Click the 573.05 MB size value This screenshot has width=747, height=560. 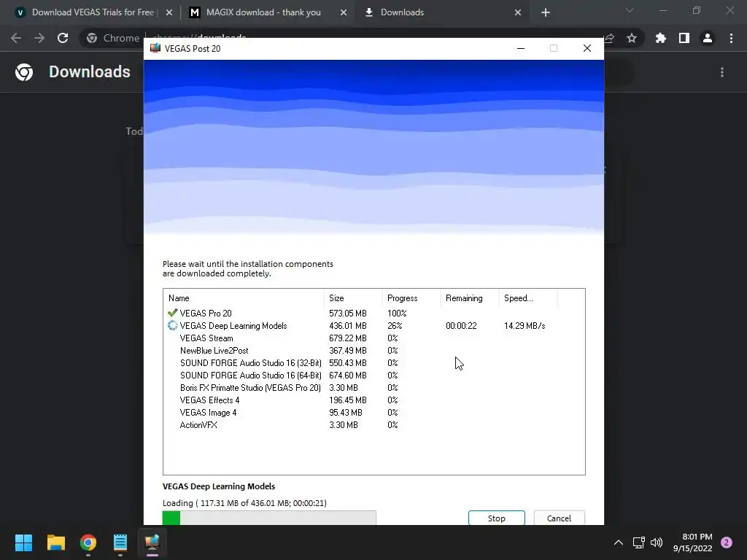[x=348, y=314]
